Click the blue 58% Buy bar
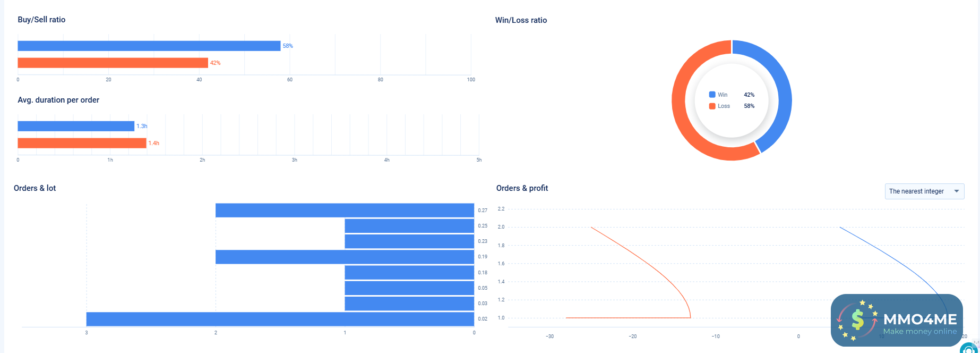 [149, 46]
